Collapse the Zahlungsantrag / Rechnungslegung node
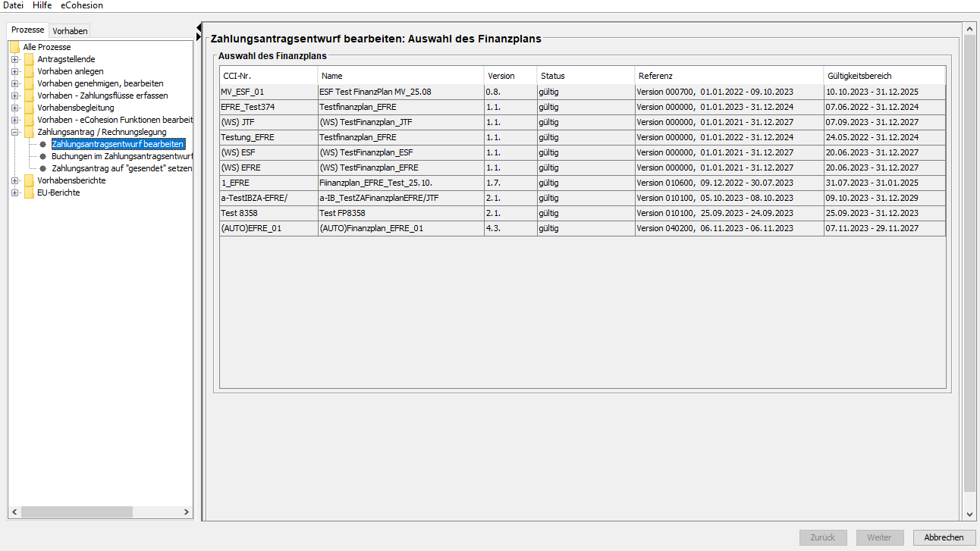 click(x=14, y=132)
